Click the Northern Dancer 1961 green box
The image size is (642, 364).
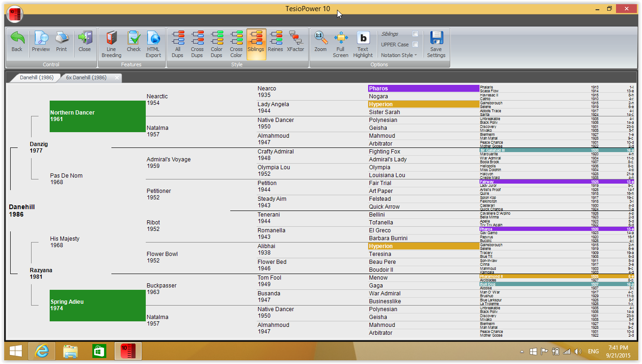point(97,116)
